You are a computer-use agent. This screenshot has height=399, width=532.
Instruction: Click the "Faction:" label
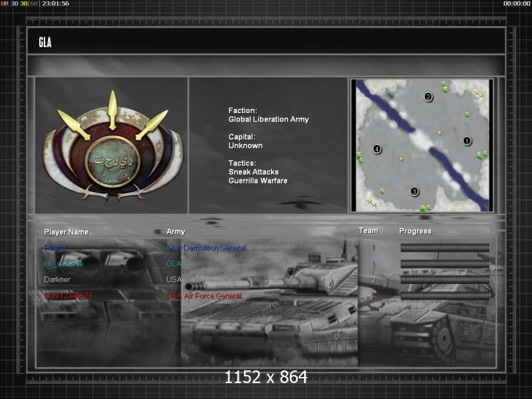coord(243,110)
